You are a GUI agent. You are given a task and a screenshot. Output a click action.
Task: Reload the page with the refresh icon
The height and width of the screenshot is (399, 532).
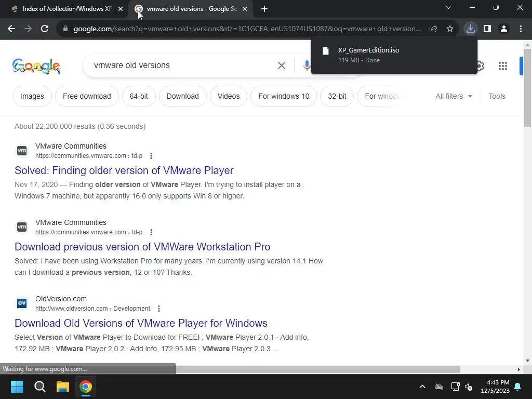point(45,29)
